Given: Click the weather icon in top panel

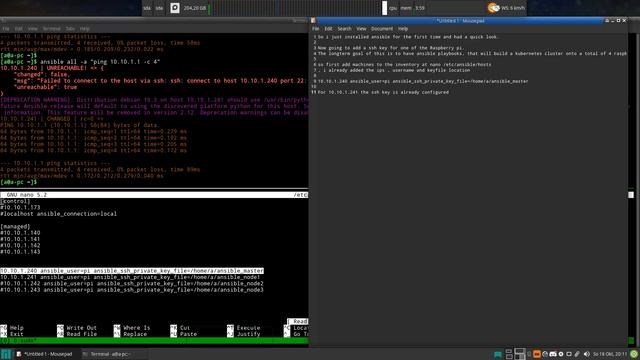Looking at the screenshot, I should click(493, 8).
